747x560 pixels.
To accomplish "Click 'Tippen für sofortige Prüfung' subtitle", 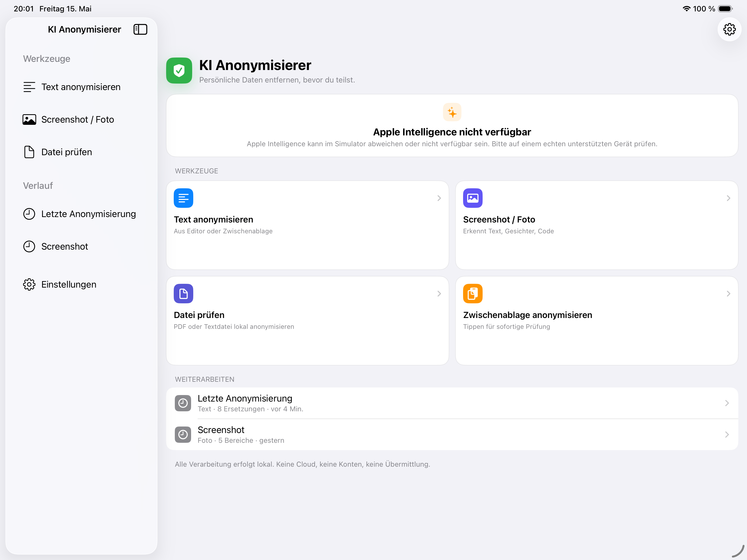I will (506, 327).
